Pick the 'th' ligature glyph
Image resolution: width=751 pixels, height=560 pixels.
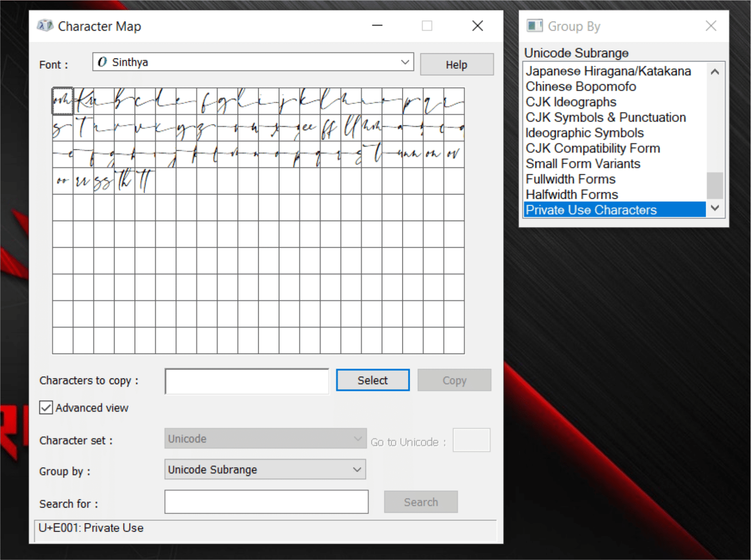[x=124, y=182]
